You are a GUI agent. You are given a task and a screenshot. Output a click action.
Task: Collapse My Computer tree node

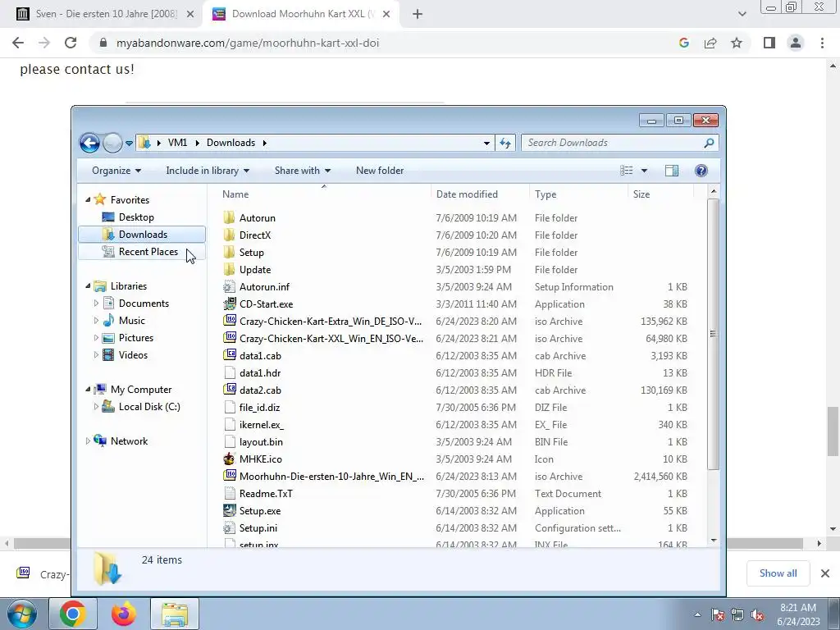pyautogui.click(x=88, y=390)
